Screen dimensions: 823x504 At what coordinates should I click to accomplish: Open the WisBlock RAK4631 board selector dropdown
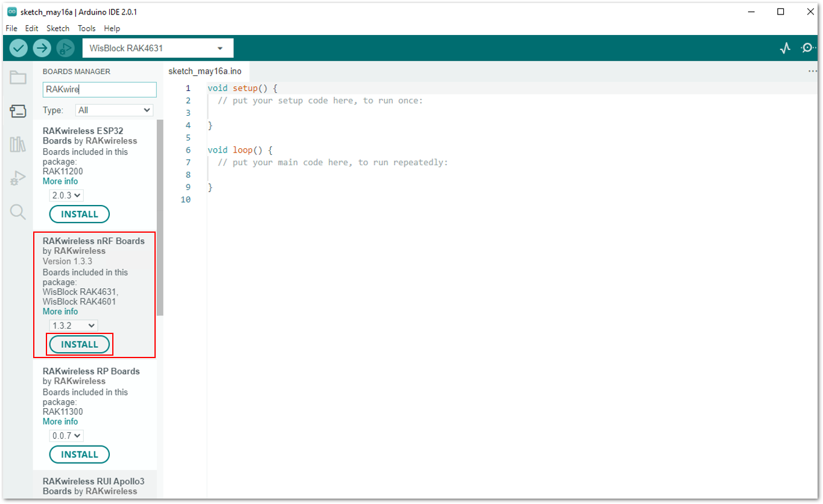coord(158,48)
